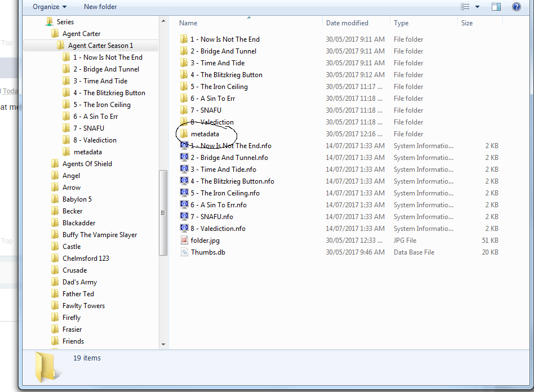Select '5 - The Iron Ceiling' in tree

(x=102, y=105)
